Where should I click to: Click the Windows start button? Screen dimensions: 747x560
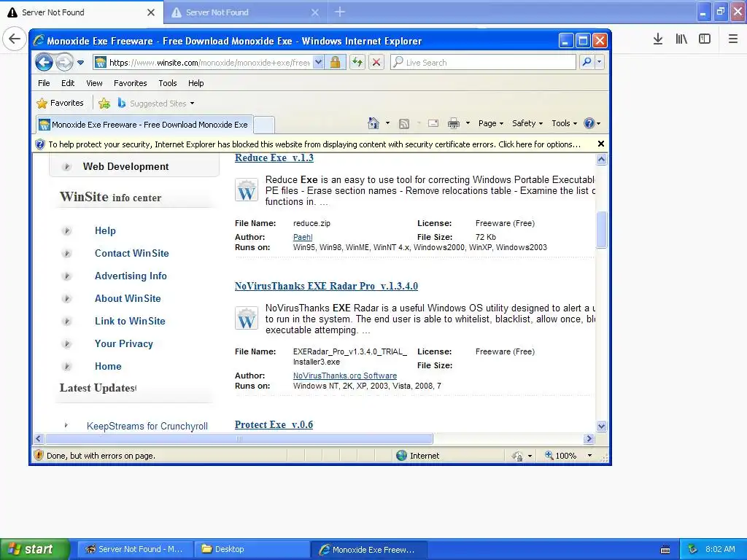pyautogui.click(x=34, y=549)
